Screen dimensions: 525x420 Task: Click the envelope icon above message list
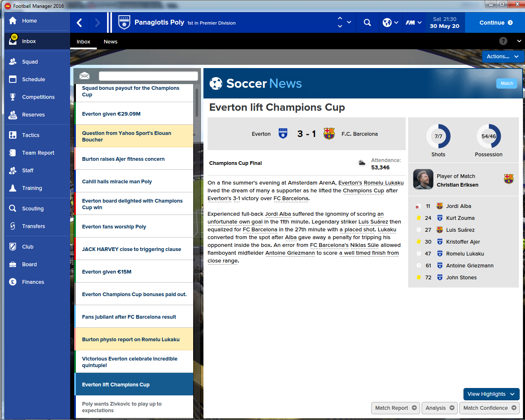click(84, 76)
